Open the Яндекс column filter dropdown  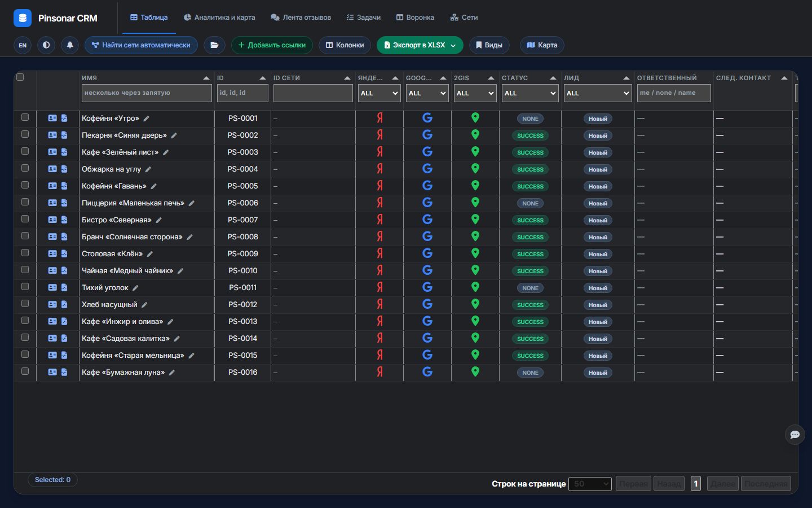click(x=379, y=93)
